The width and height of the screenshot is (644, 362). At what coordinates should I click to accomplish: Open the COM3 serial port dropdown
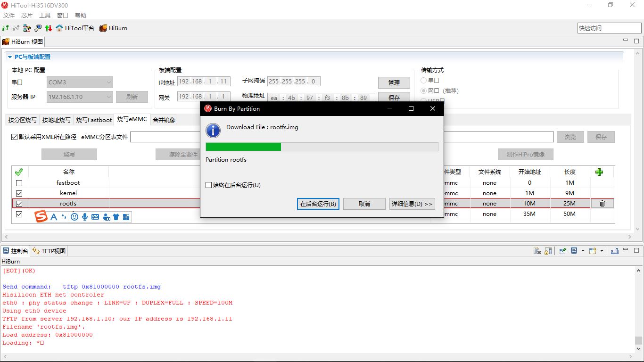point(80,82)
